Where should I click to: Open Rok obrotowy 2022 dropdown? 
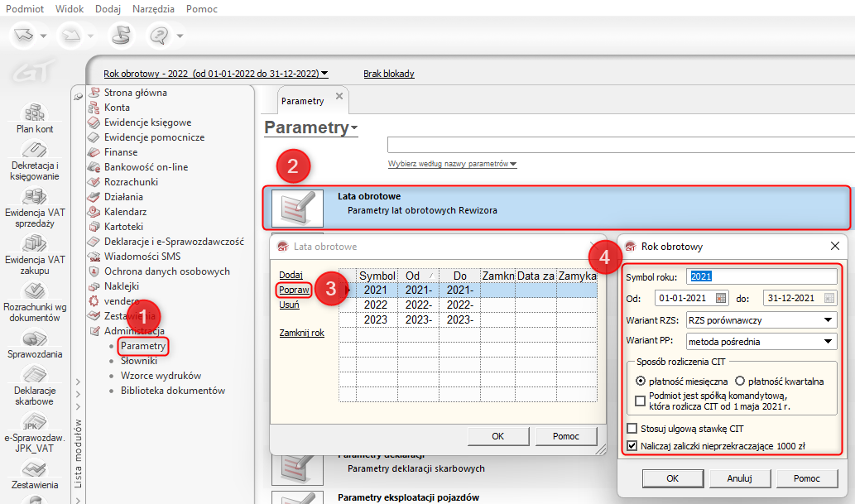[216, 74]
